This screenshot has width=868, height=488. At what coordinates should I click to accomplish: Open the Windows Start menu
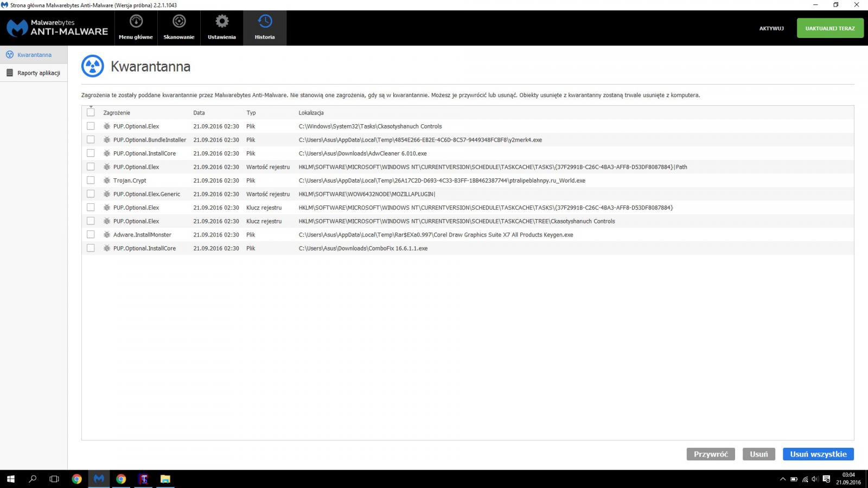point(11,479)
